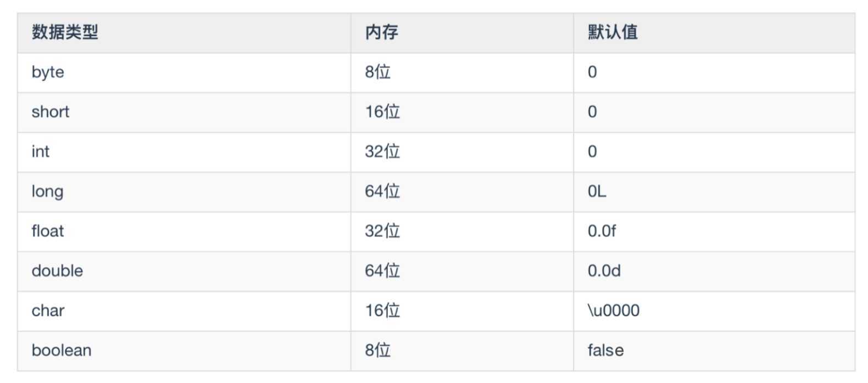This screenshot has height=383, width=868.
Task: Click the 内存 column header
Action: click(x=381, y=32)
